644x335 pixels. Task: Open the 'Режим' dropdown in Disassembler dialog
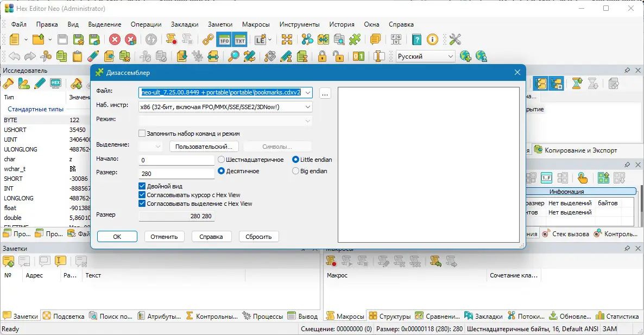coord(308,121)
